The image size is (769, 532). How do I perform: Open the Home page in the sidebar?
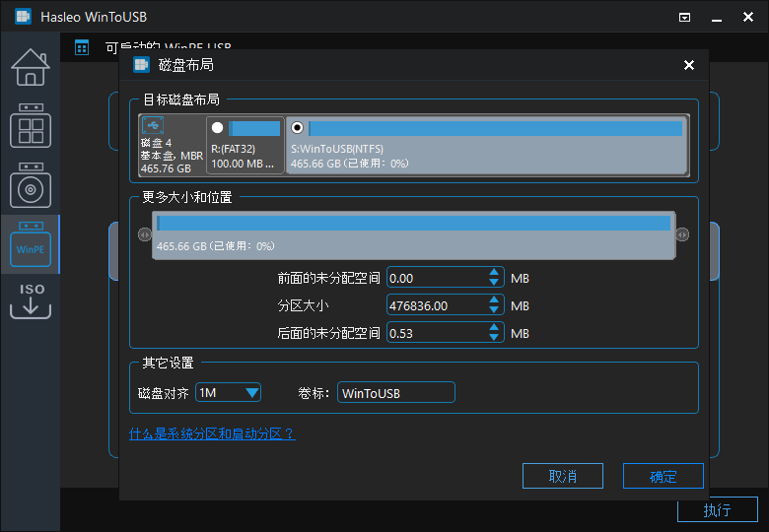click(x=31, y=67)
